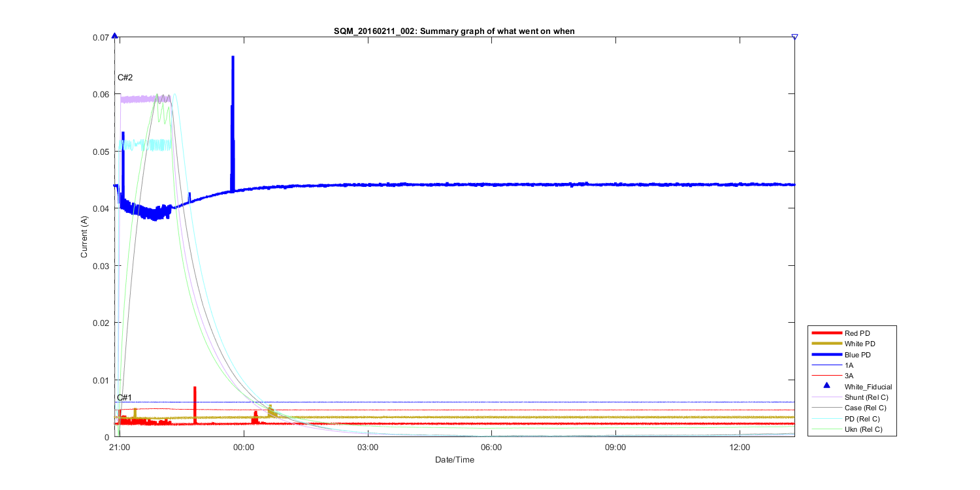Image resolution: width=980 pixels, height=490 pixels.
Task: Select the Date/Time x-axis label
Action: (455, 460)
